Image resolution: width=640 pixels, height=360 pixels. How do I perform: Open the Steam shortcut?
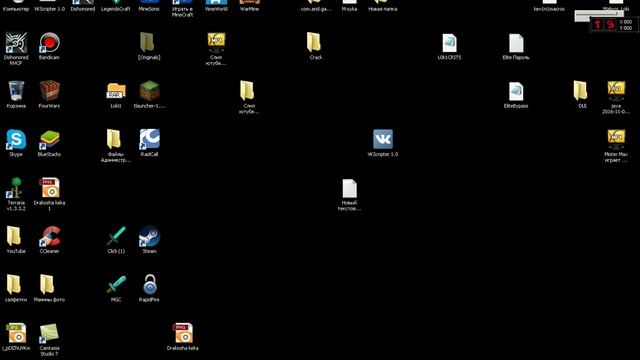click(x=149, y=236)
